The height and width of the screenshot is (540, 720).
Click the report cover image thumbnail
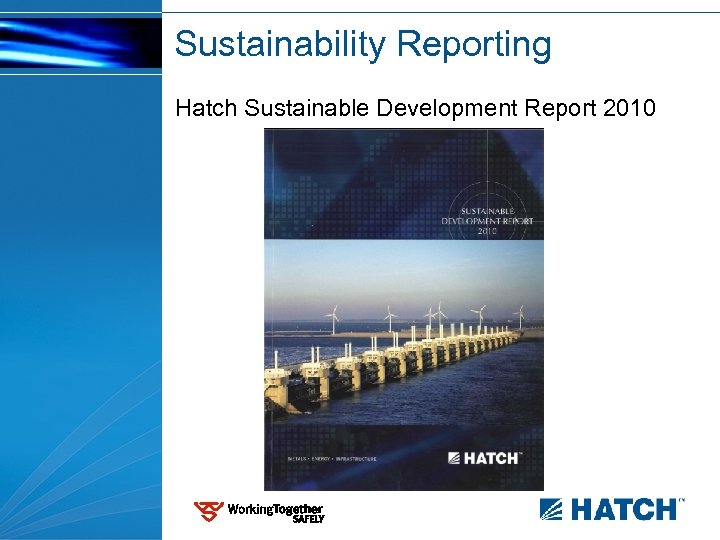click(x=404, y=309)
